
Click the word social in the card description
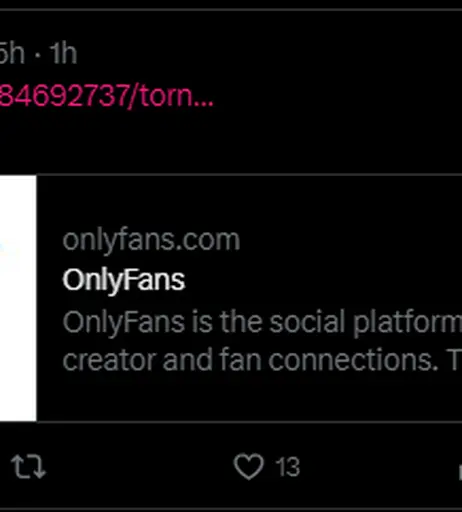coord(307,322)
